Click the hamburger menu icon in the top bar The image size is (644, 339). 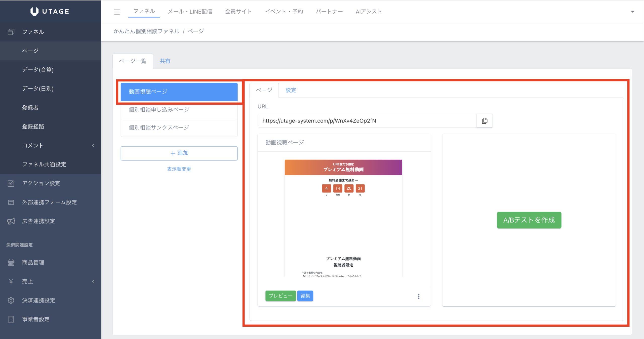(117, 12)
